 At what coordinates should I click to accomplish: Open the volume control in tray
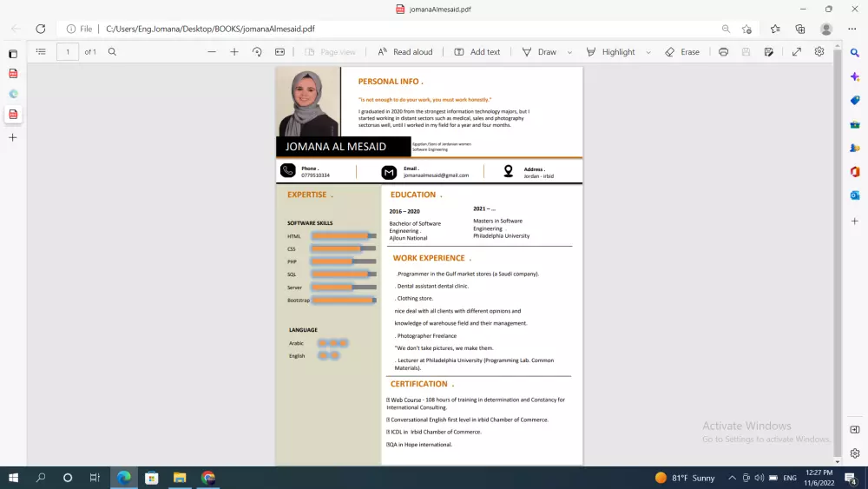pyautogui.click(x=759, y=478)
